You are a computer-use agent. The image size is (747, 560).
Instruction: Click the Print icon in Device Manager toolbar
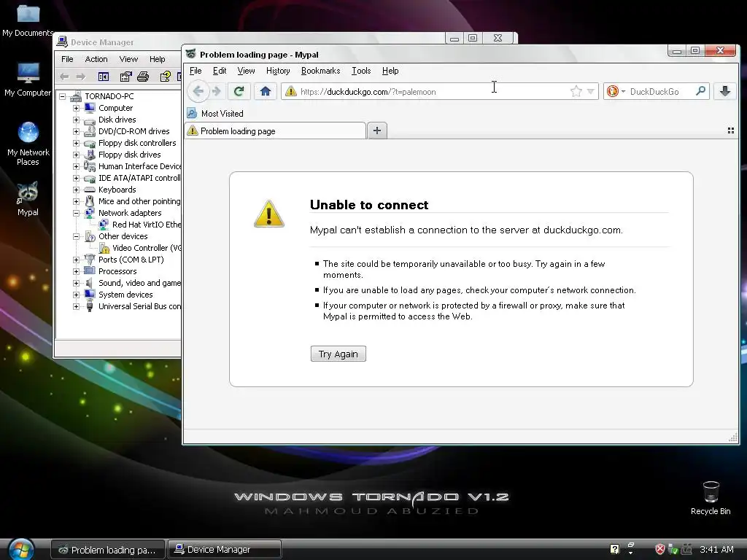143,76
